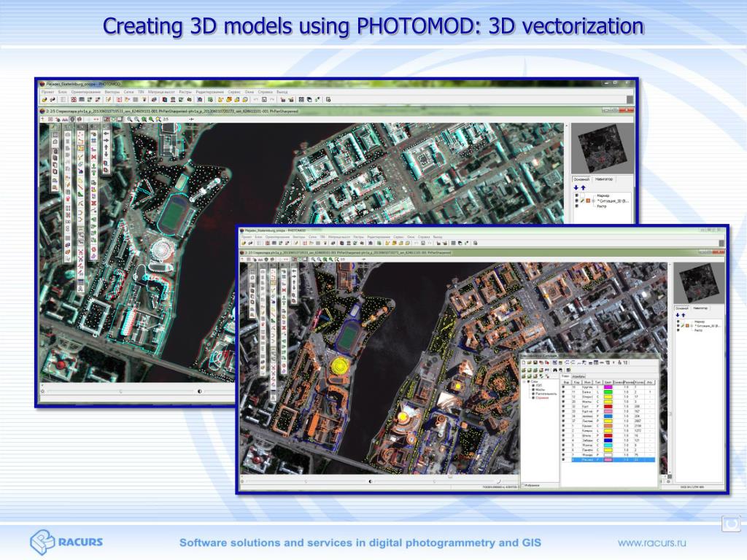747x560 pixels.
Task: Tick the Избранное checkbox at the classifier bottom
Action: 524,485
